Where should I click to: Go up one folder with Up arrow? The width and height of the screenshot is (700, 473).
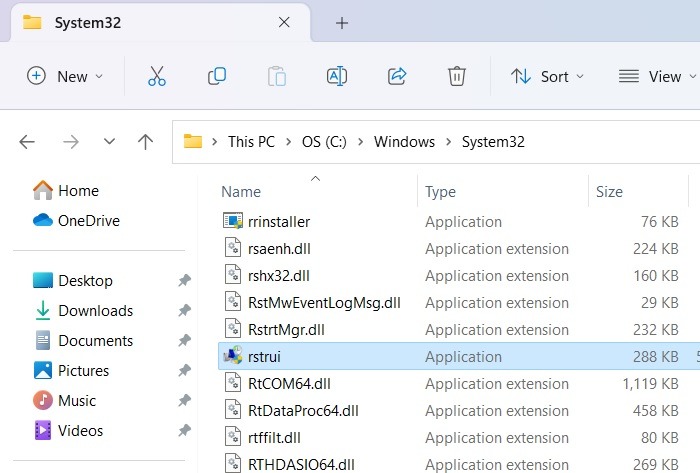click(x=145, y=142)
